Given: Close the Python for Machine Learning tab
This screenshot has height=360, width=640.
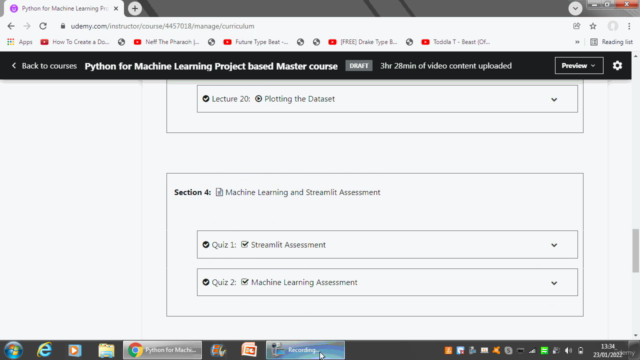Looking at the screenshot, I should (x=116, y=9).
